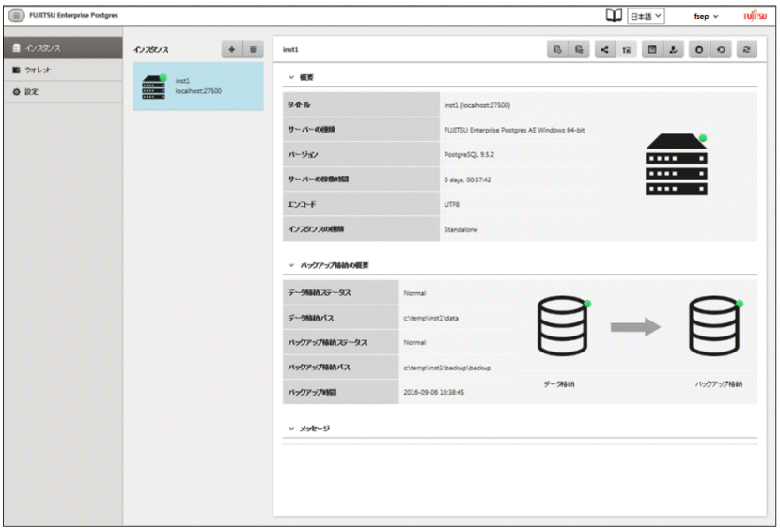Open the instance configuration window icon
The width and height of the screenshot is (780, 532).
652,49
